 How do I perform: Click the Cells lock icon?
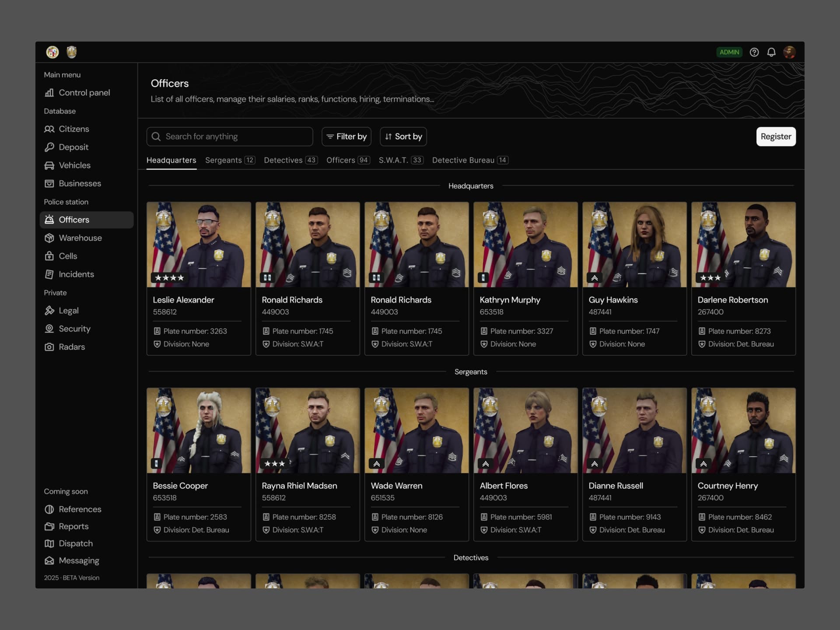(x=49, y=256)
